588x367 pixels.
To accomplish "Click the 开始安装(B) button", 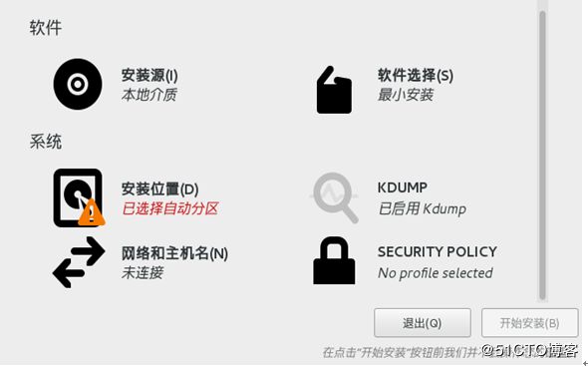I will [529, 323].
